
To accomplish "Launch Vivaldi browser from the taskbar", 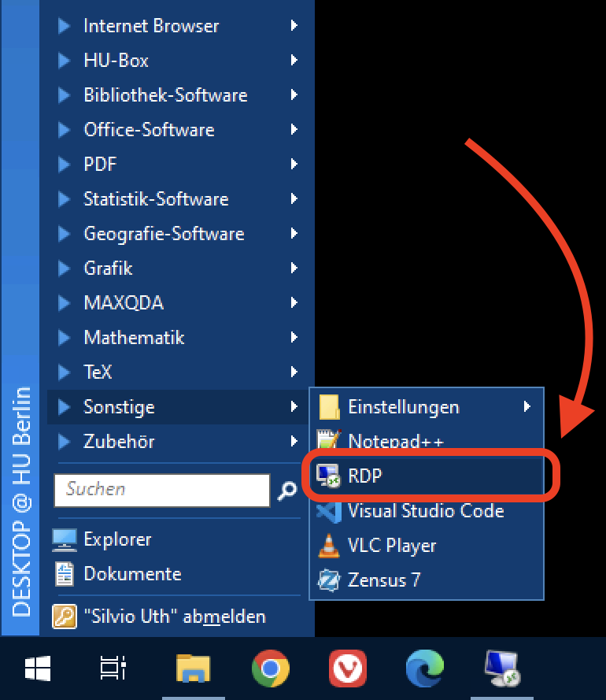I will pyautogui.click(x=348, y=669).
